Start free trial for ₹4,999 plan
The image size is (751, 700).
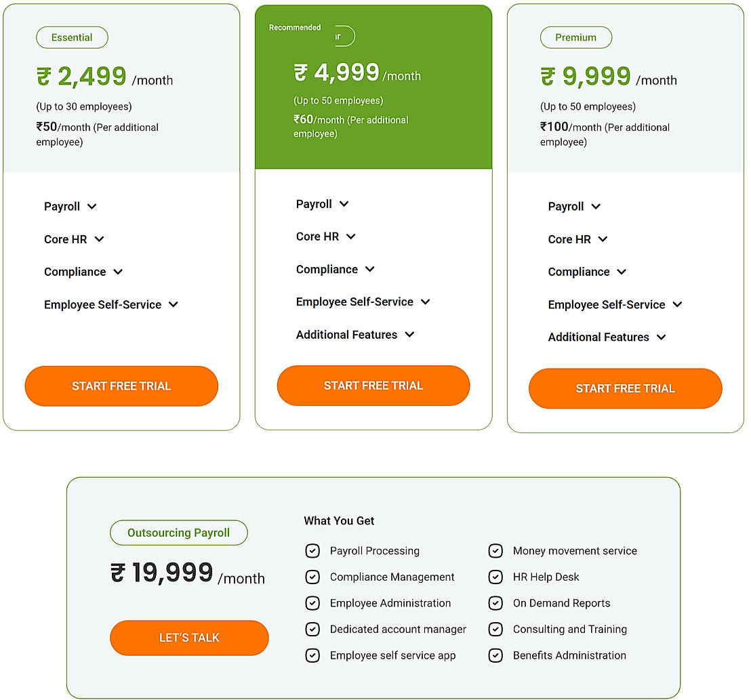coord(373,386)
